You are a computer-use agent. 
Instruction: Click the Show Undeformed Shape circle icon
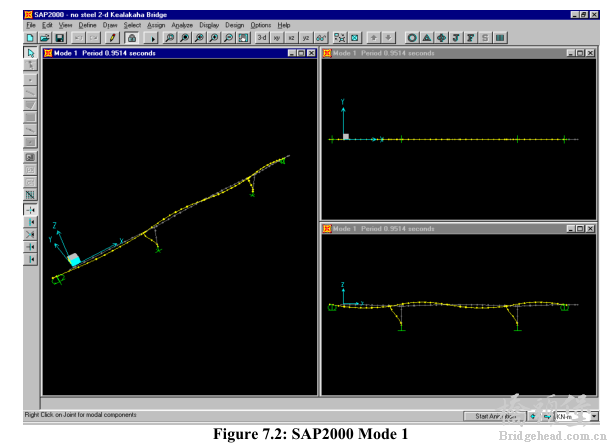[x=412, y=38]
